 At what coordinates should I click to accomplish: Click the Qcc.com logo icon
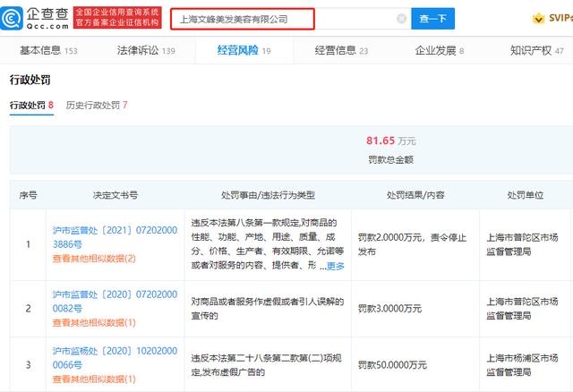click(12, 18)
